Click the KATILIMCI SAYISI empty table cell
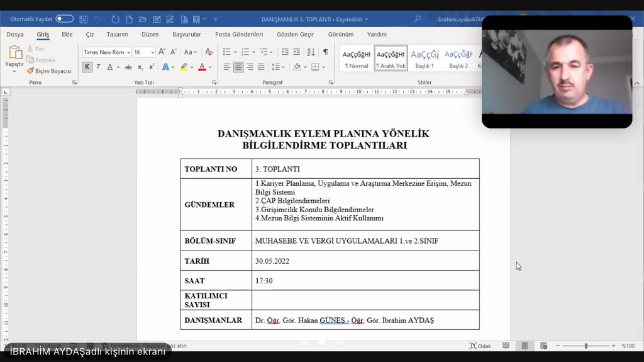Viewport: 644px width, 362px height. 365,300
